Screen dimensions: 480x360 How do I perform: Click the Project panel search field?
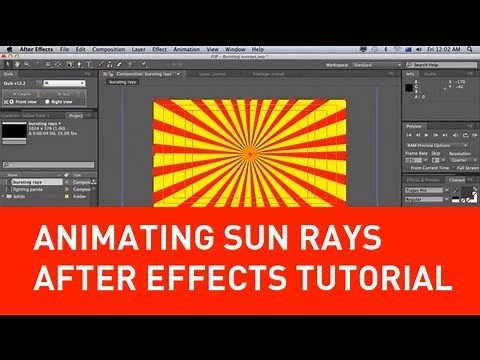point(49,165)
